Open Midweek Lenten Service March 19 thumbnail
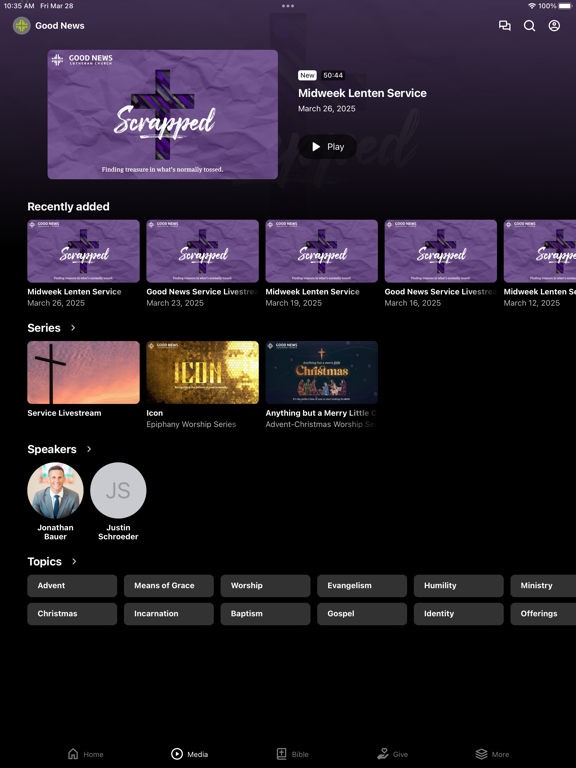 click(321, 251)
